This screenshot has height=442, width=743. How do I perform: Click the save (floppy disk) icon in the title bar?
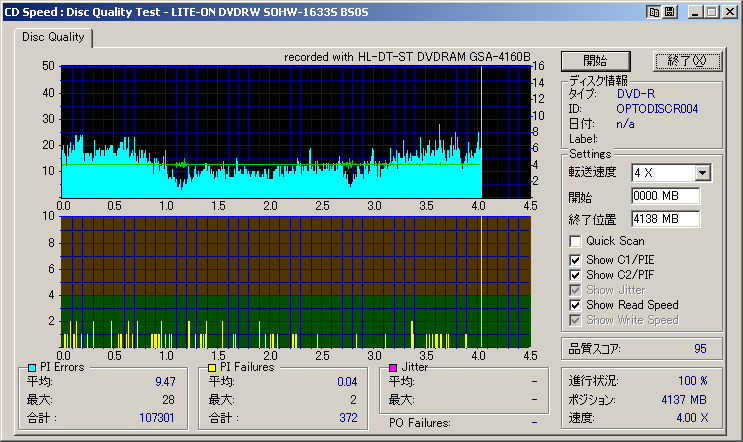click(x=670, y=12)
